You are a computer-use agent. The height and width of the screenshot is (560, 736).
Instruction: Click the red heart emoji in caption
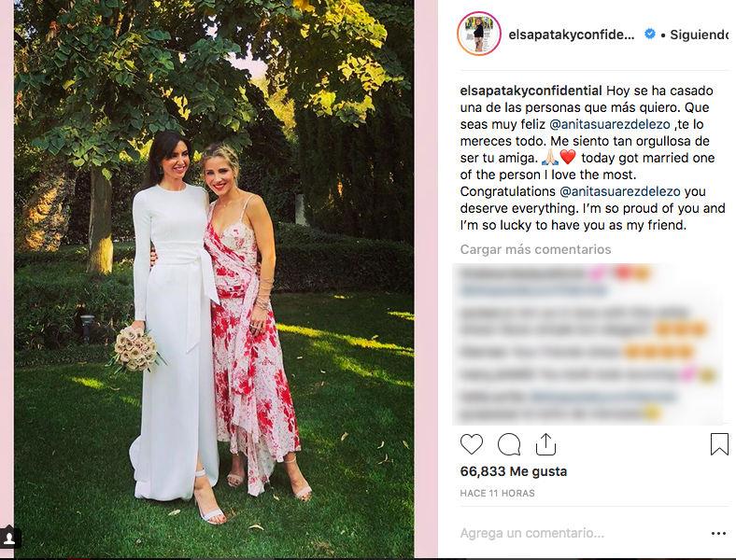tap(568, 158)
